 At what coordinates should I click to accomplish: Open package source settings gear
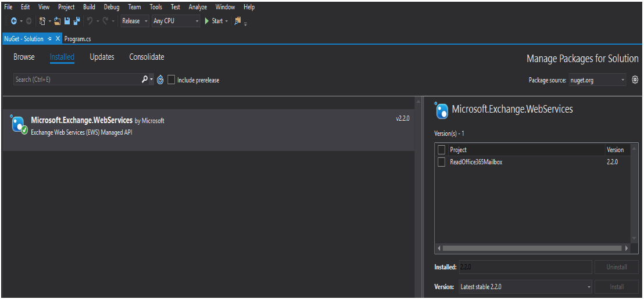635,80
